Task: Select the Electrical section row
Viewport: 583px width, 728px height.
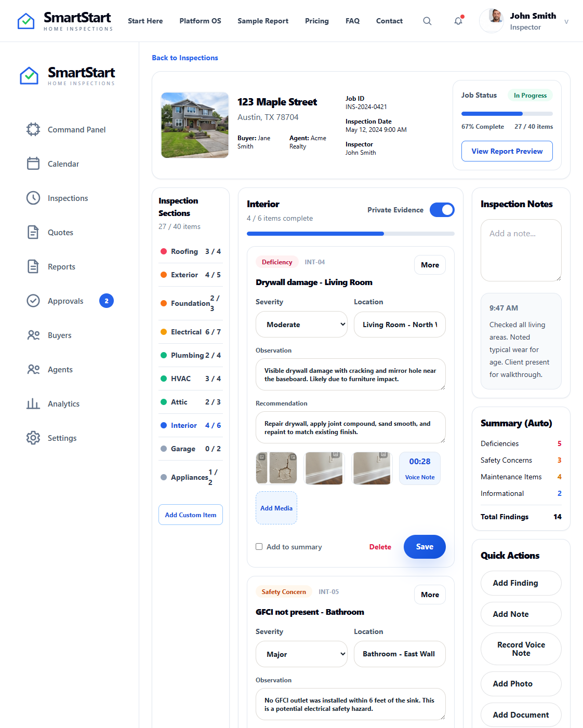Action: pyautogui.click(x=191, y=332)
